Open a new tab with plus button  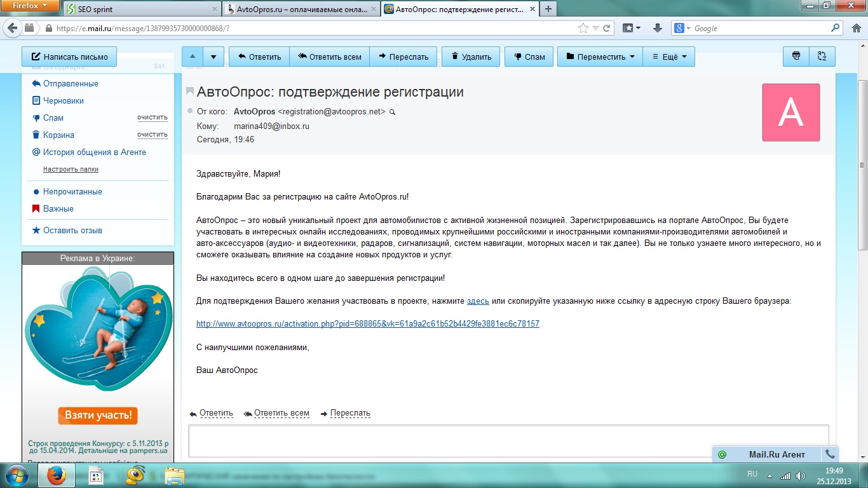[x=548, y=9]
